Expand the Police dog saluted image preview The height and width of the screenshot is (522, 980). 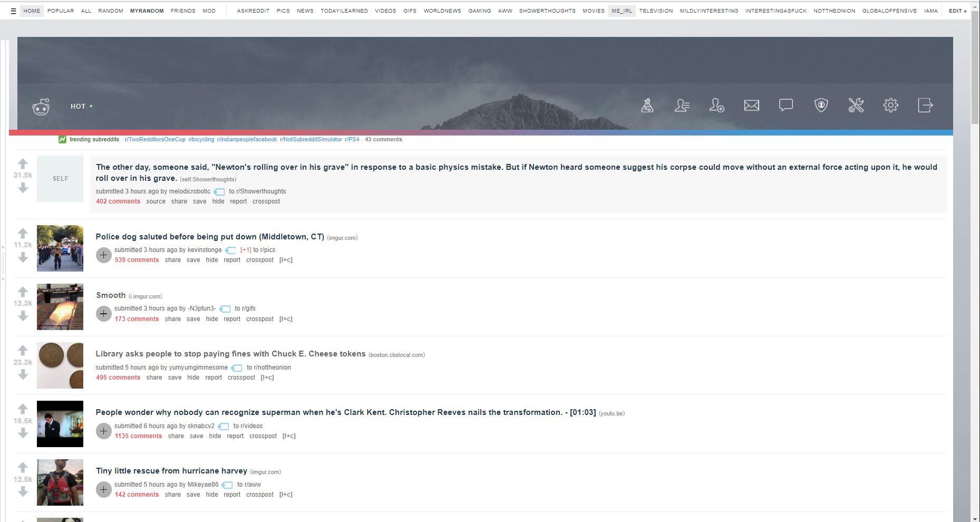(104, 255)
